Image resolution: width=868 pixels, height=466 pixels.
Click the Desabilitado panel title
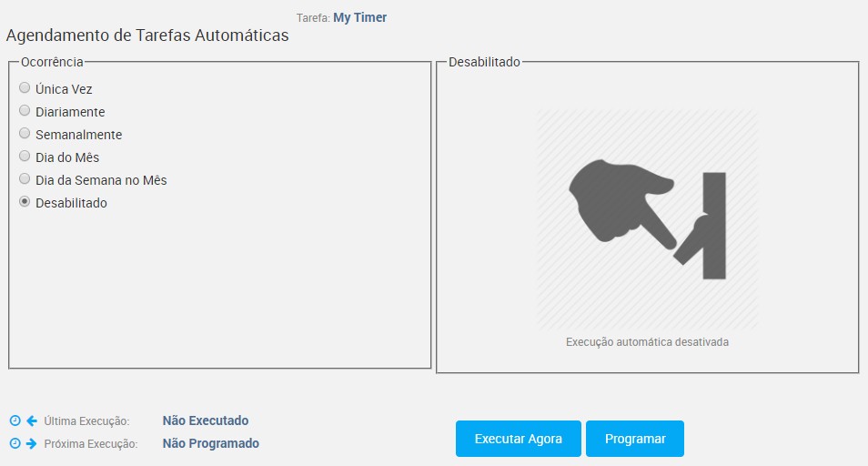coord(484,62)
